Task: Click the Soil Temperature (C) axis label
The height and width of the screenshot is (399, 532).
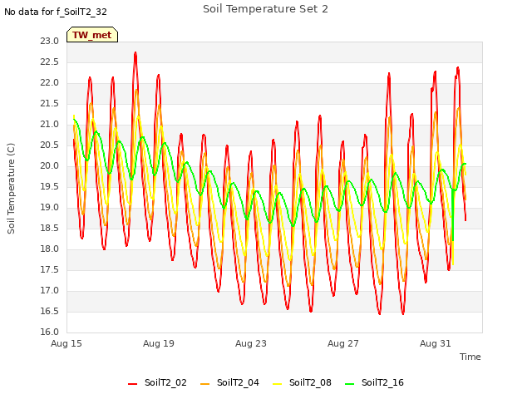Action: (x=11, y=189)
